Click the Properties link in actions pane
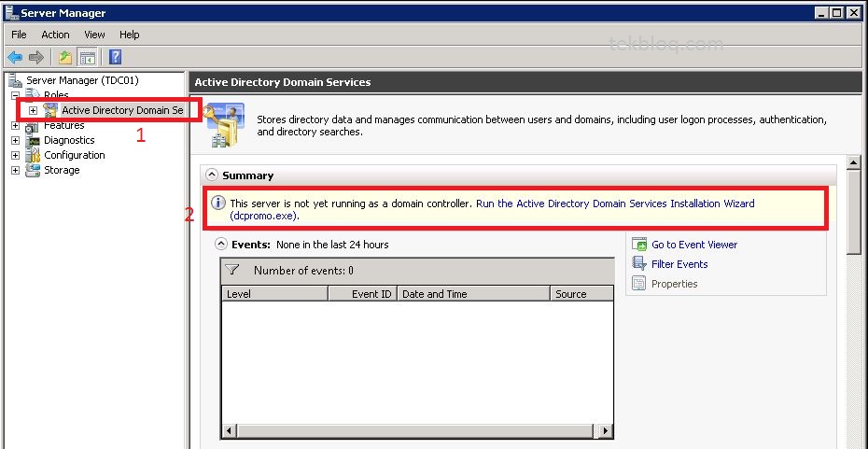 click(674, 284)
